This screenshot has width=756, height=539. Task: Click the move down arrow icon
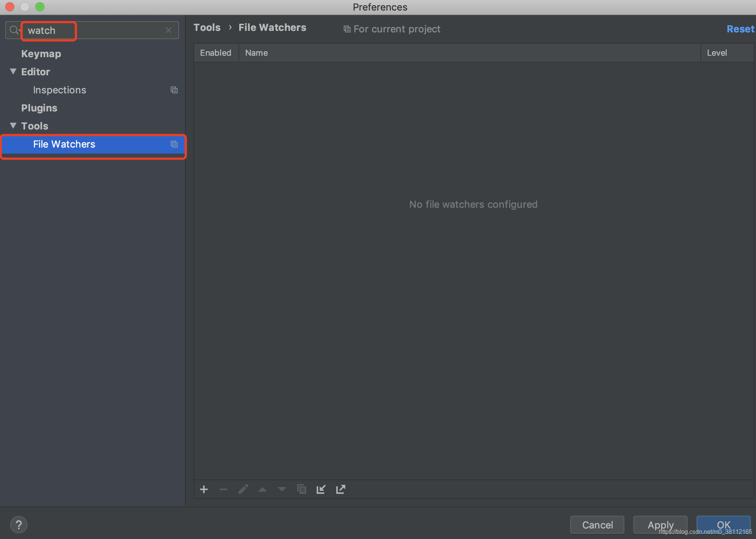coord(282,489)
